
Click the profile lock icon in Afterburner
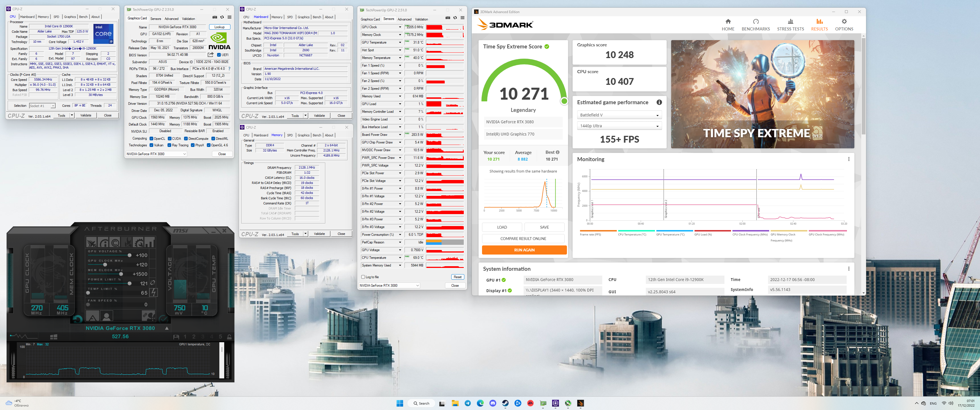pos(229,337)
